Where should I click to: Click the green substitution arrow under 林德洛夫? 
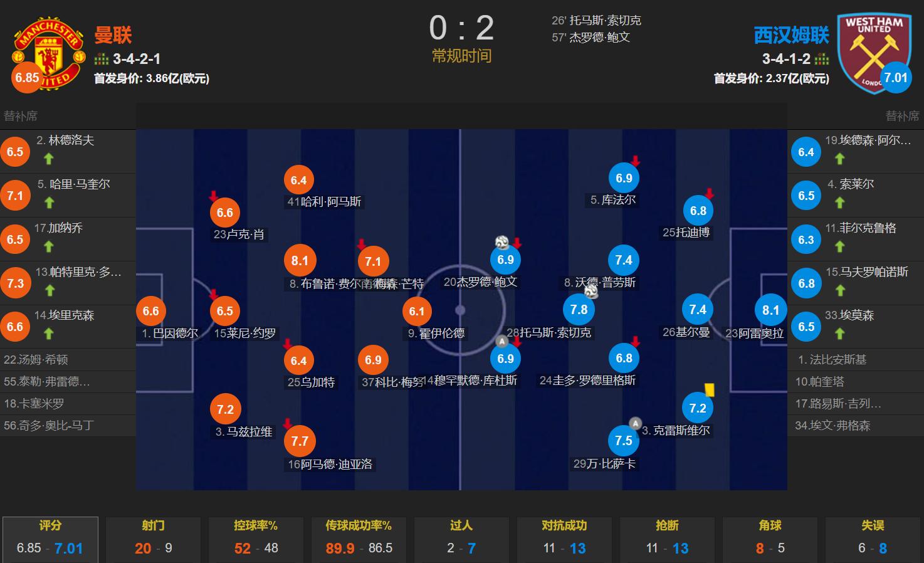point(49,159)
